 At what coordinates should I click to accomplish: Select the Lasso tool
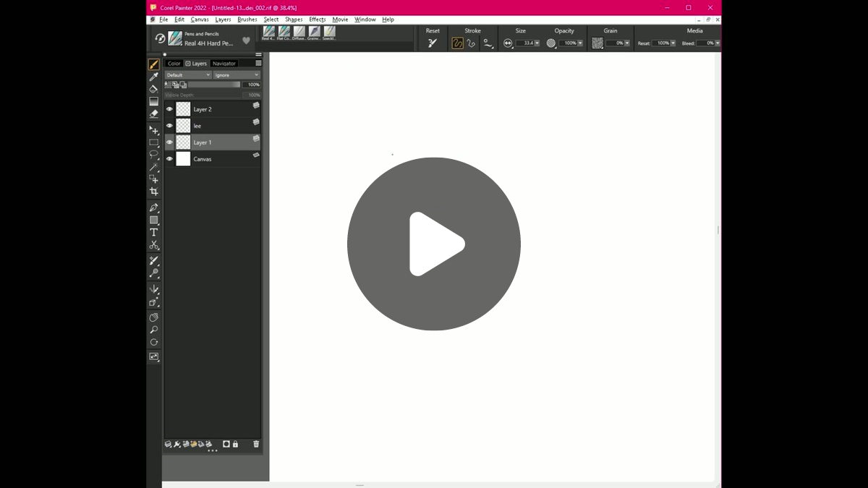(153, 154)
